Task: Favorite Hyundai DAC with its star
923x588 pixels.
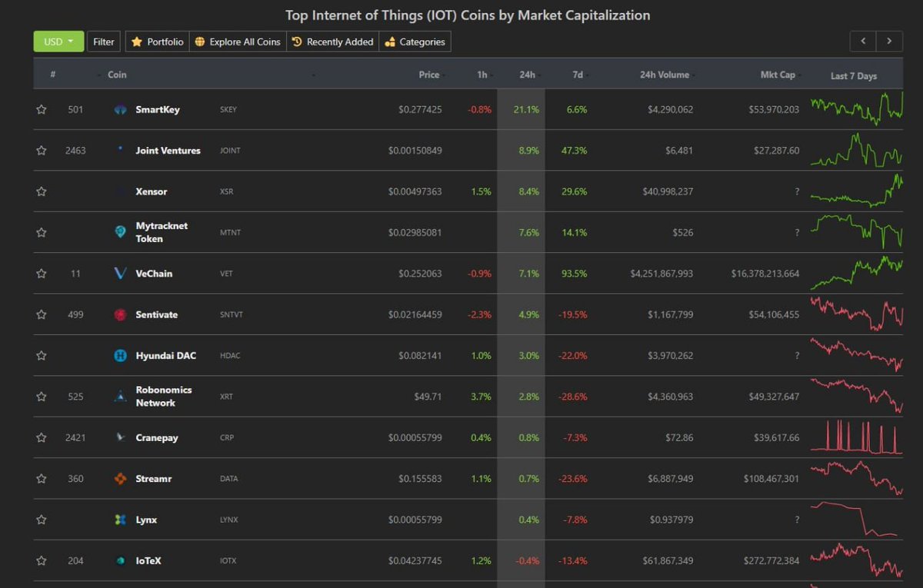Action: [x=42, y=356]
